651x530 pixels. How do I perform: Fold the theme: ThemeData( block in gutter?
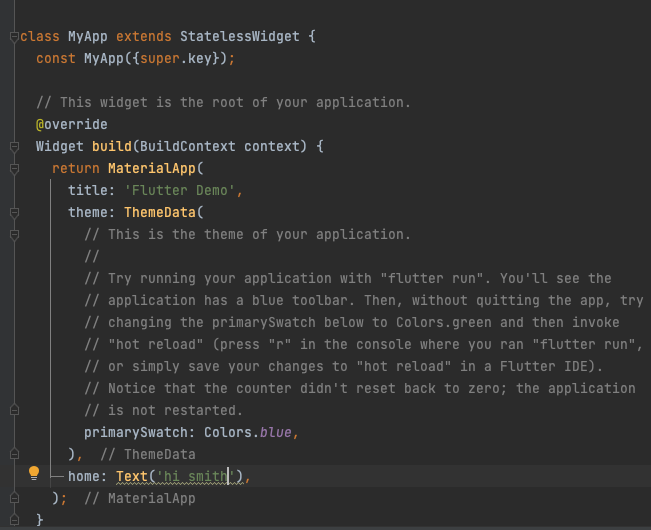click(14, 212)
